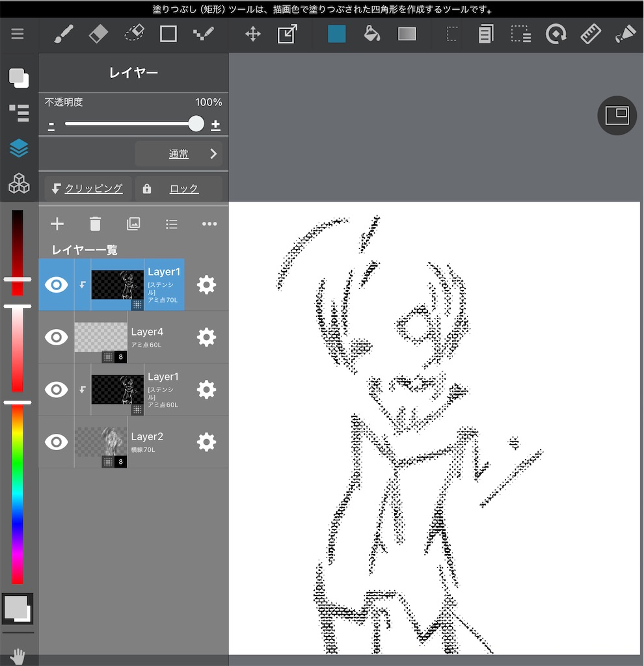Click the foreground/background color box
Screen dimensions: 644x666
[18, 609]
